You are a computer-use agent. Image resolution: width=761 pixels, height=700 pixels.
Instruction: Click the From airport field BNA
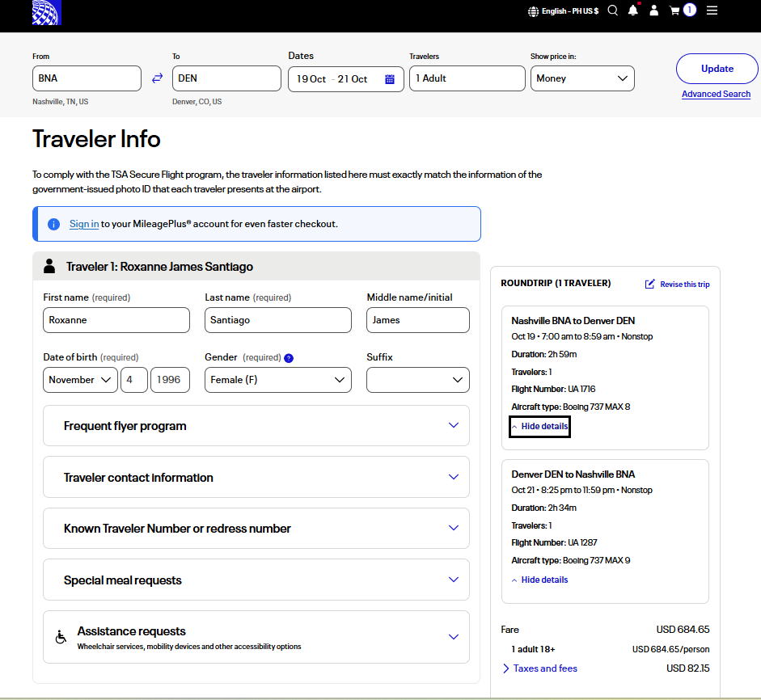click(x=87, y=78)
